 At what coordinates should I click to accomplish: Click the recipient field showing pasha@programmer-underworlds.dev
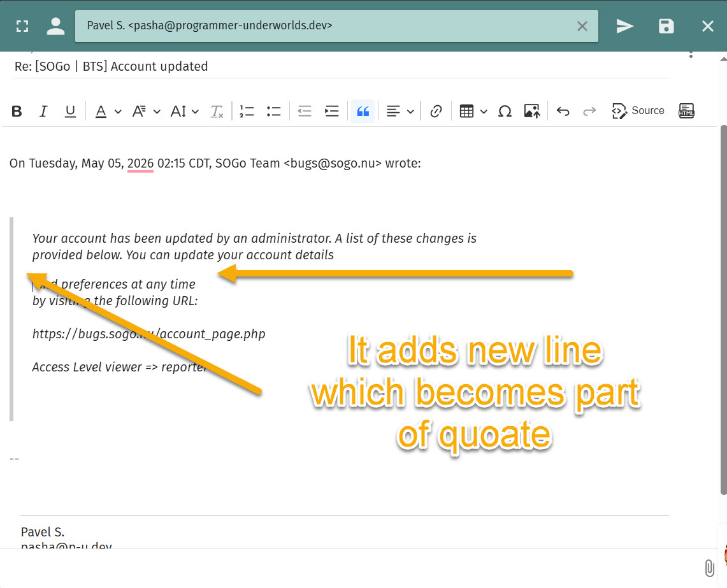(x=336, y=26)
